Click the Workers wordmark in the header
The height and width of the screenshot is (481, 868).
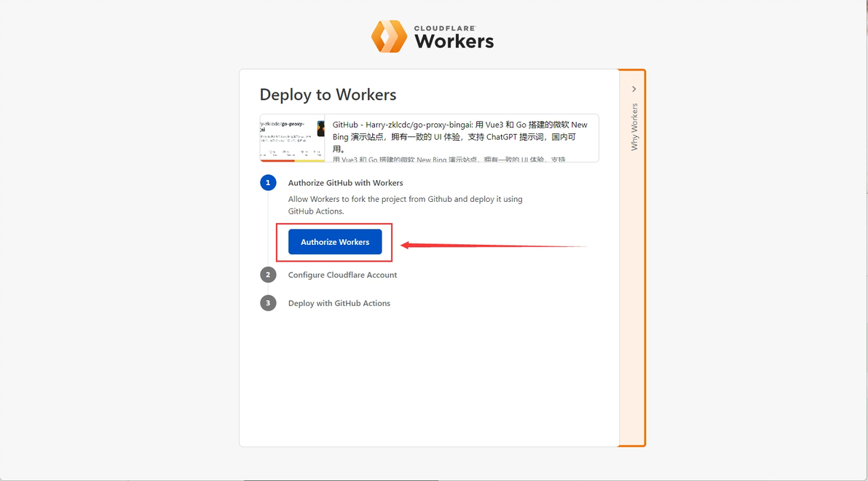point(454,41)
